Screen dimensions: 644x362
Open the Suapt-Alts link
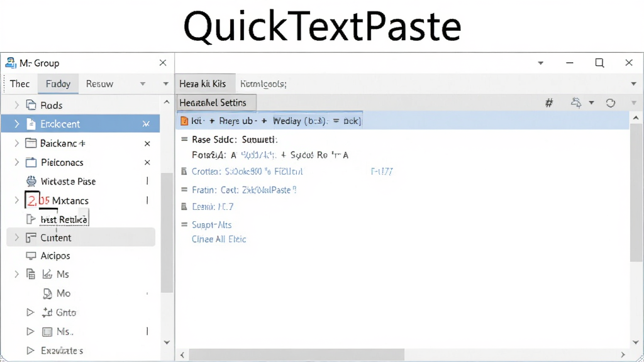click(x=211, y=225)
